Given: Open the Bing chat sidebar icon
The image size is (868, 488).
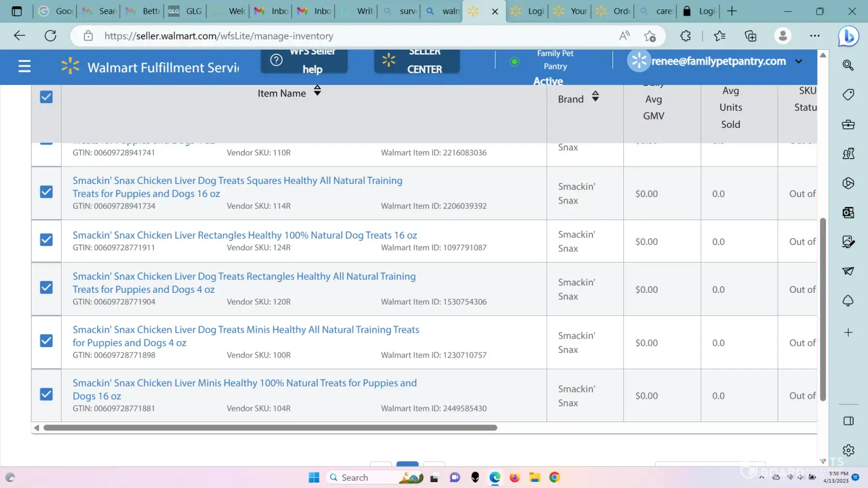Looking at the screenshot, I should (x=848, y=36).
